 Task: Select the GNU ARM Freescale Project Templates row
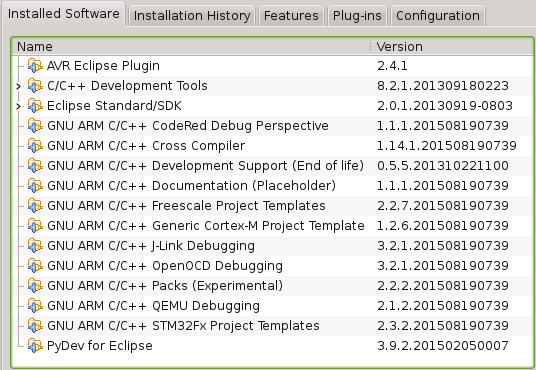pyautogui.click(x=272, y=206)
